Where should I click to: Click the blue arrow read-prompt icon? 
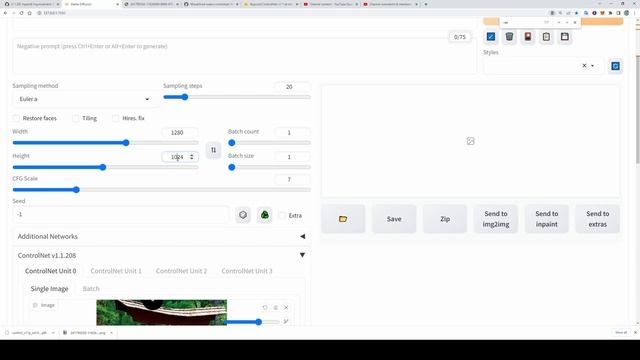click(x=491, y=37)
